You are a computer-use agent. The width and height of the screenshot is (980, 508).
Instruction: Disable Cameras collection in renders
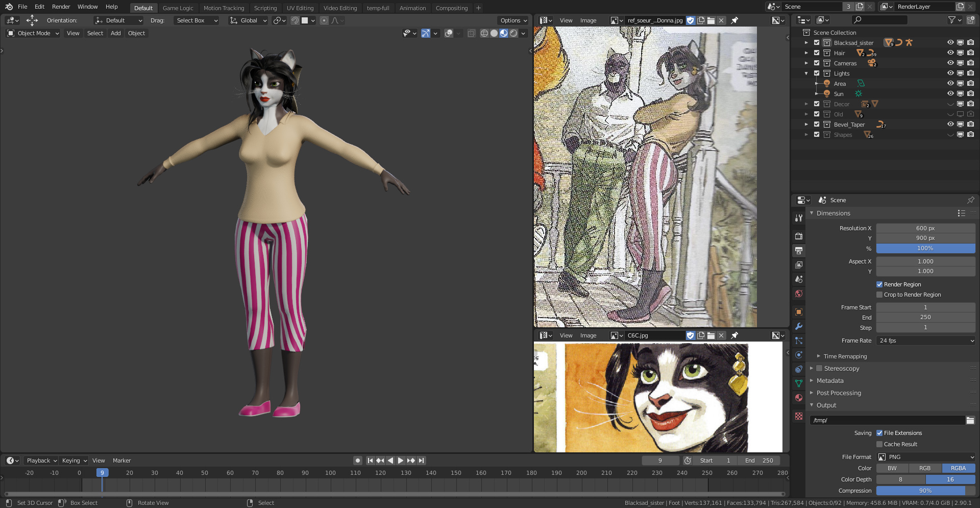(970, 63)
